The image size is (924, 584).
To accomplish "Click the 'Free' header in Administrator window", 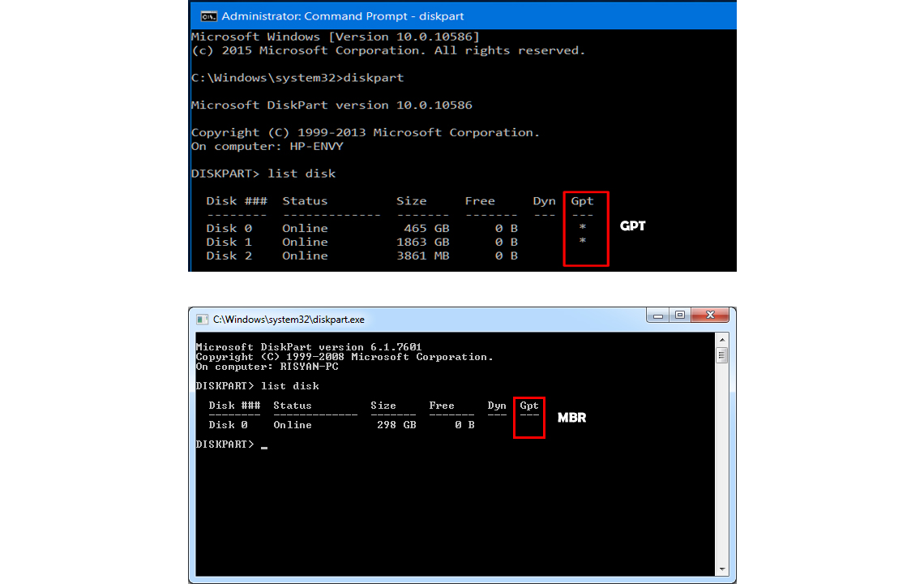I will tap(480, 201).
